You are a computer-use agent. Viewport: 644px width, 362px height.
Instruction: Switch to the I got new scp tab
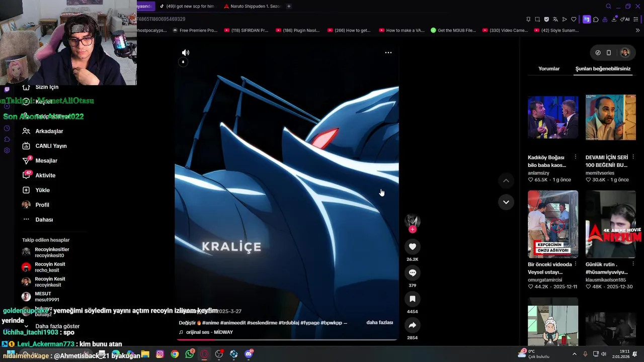pyautogui.click(x=187, y=6)
